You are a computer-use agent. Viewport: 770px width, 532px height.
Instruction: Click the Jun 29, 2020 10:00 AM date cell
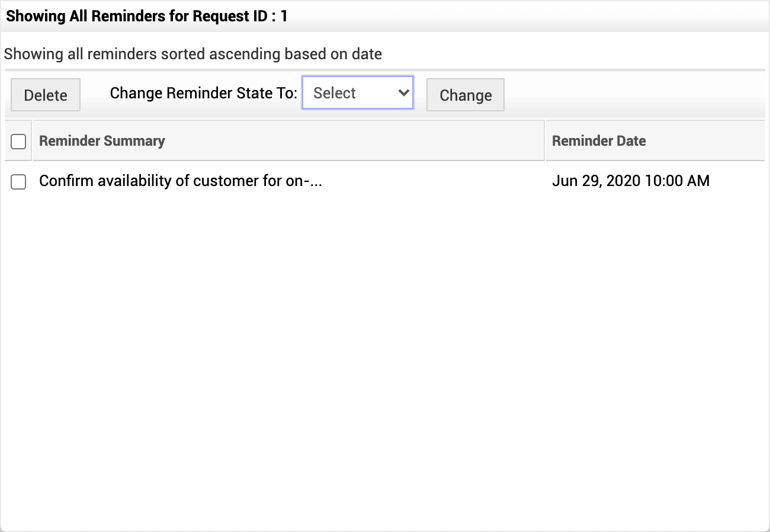pos(630,181)
